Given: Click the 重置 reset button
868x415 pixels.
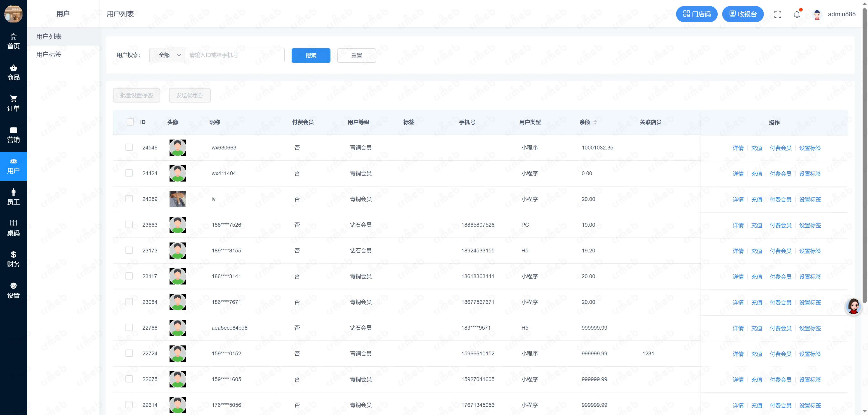Looking at the screenshot, I should (356, 56).
